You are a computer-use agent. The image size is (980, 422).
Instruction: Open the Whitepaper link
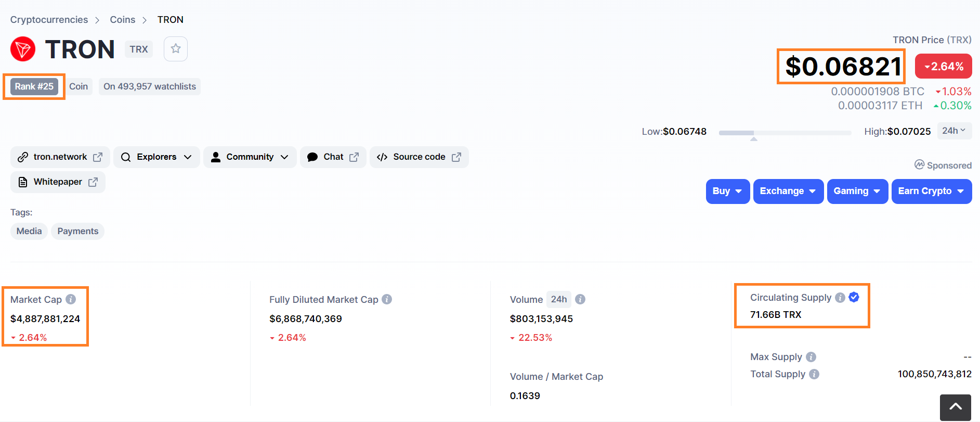58,182
